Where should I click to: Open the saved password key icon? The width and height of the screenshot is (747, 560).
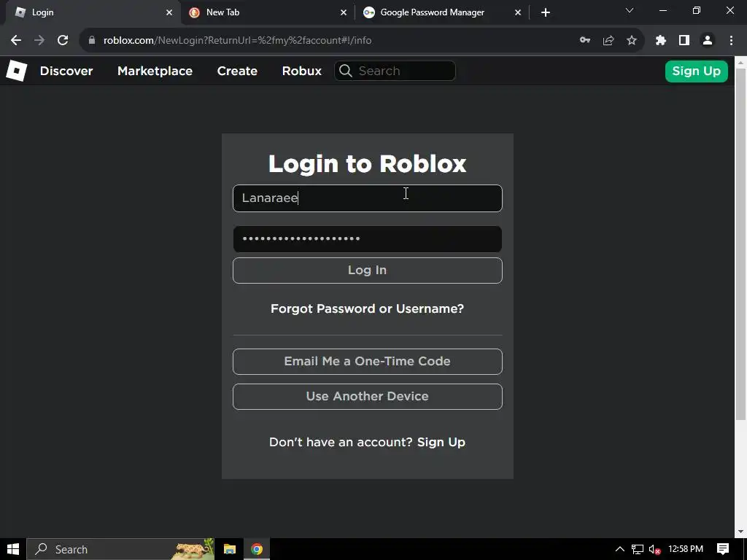pos(585,41)
